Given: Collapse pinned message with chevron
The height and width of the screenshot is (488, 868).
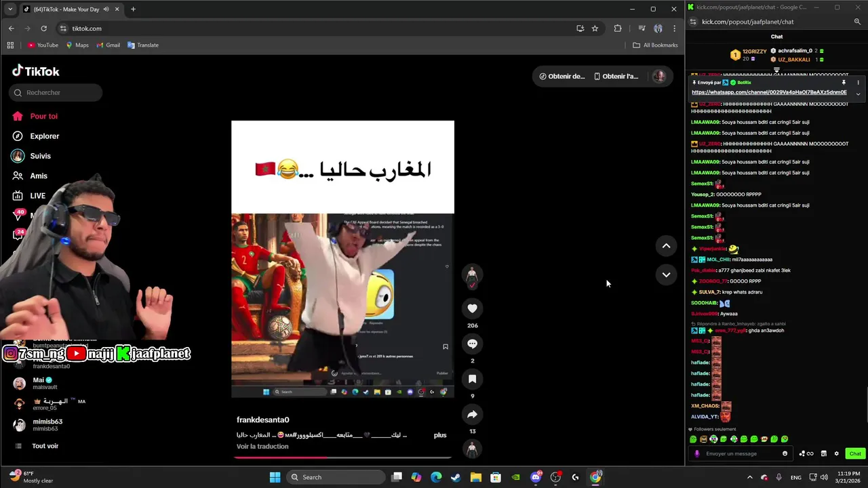Looking at the screenshot, I should coord(858,94).
